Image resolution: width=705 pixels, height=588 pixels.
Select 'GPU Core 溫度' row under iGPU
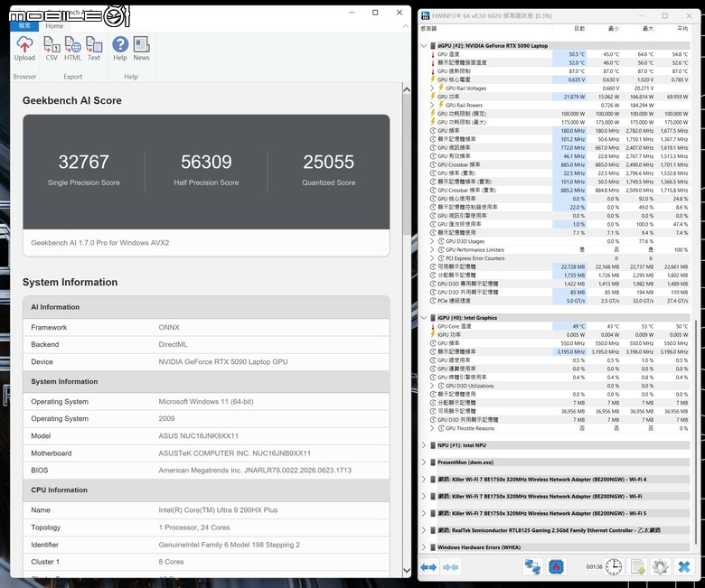pos(559,326)
